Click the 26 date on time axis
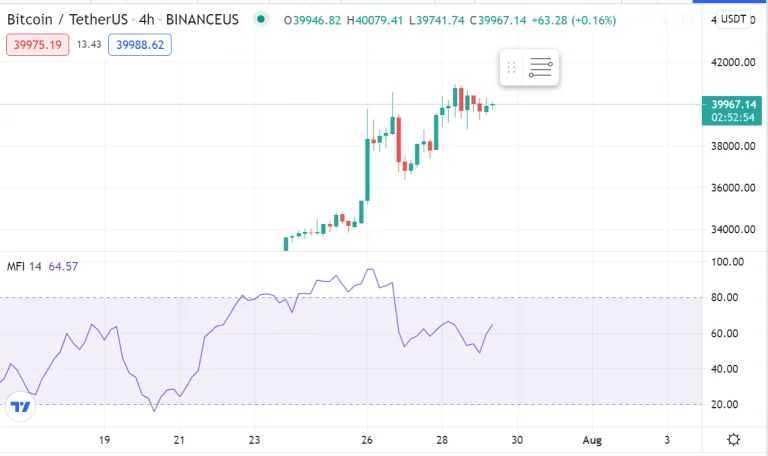768x456 pixels. [x=366, y=439]
